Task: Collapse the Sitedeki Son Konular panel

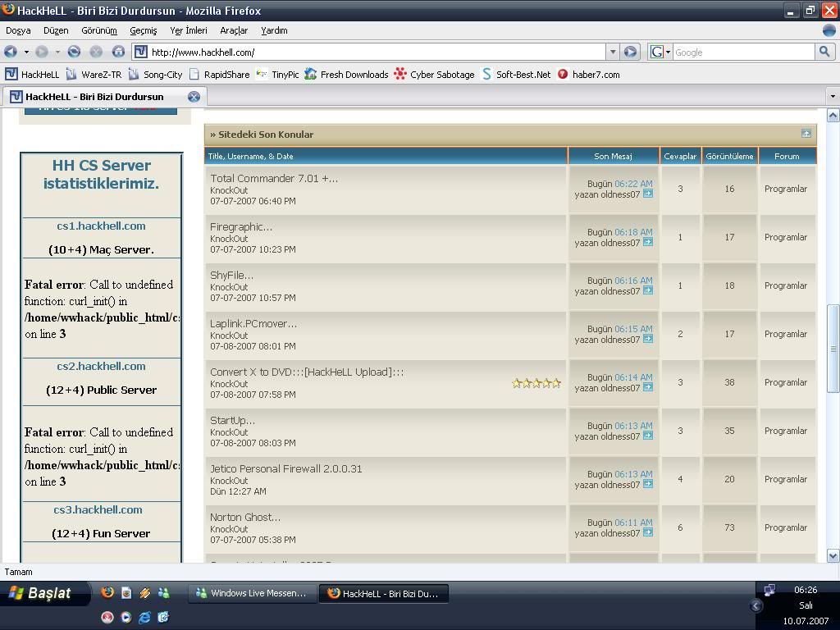Action: (x=806, y=134)
